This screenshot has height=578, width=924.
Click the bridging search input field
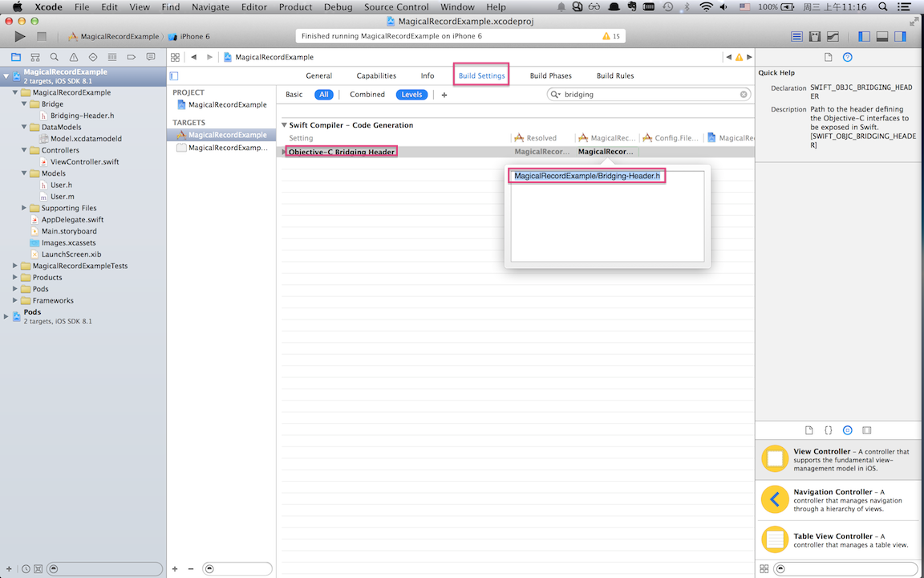[x=649, y=95]
